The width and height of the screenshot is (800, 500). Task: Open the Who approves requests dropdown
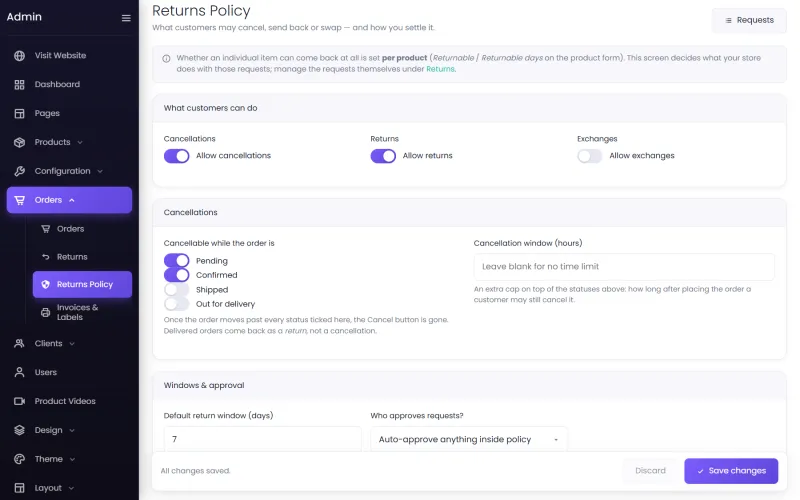point(468,439)
